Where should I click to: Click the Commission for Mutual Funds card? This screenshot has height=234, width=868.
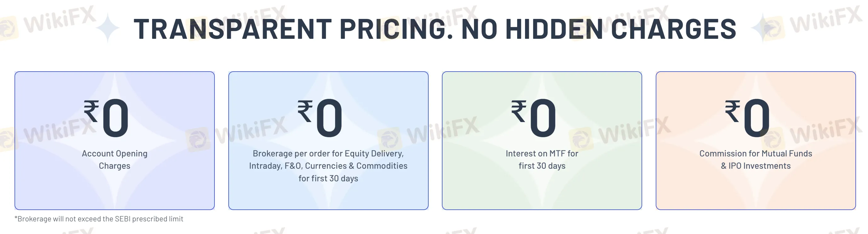[756, 141]
